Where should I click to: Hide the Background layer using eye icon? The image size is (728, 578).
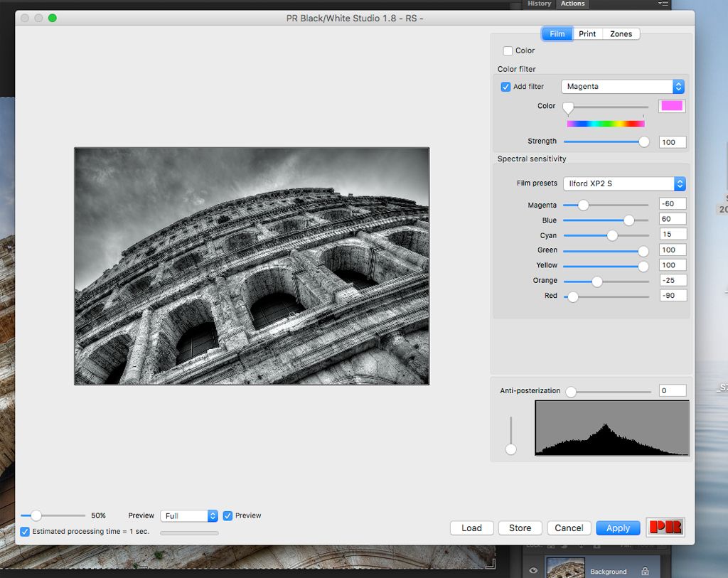pos(534,570)
